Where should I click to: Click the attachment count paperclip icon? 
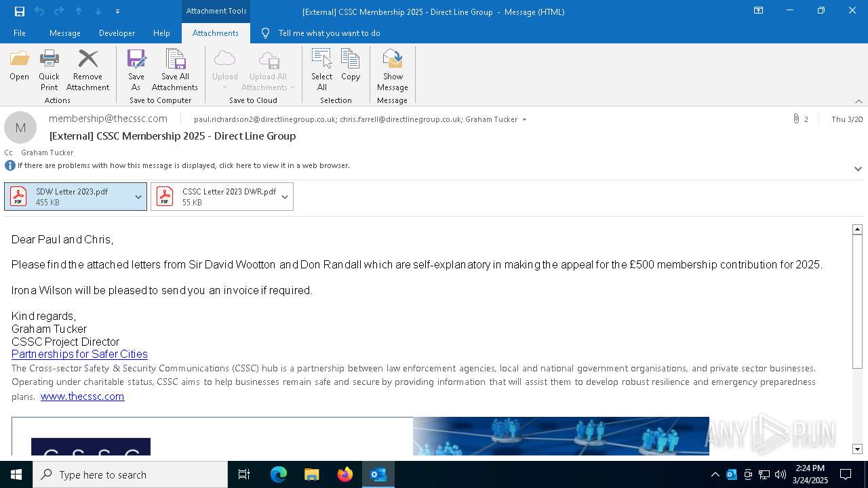796,119
